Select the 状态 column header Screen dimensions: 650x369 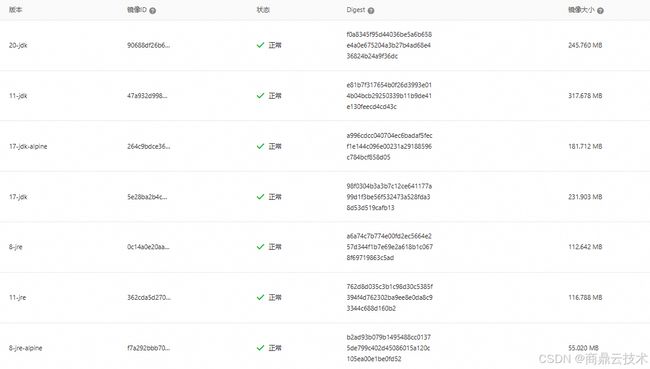pyautogui.click(x=263, y=10)
